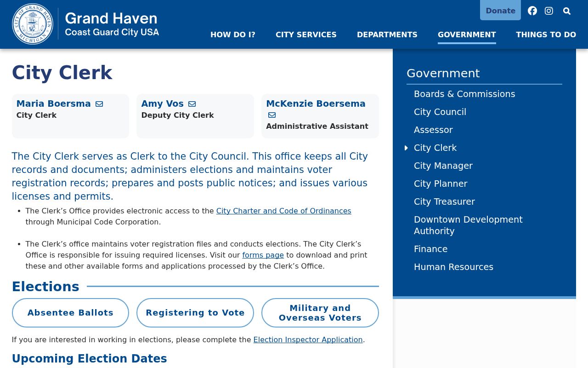
Task: Click the Registering to Vote button
Action: (x=195, y=313)
